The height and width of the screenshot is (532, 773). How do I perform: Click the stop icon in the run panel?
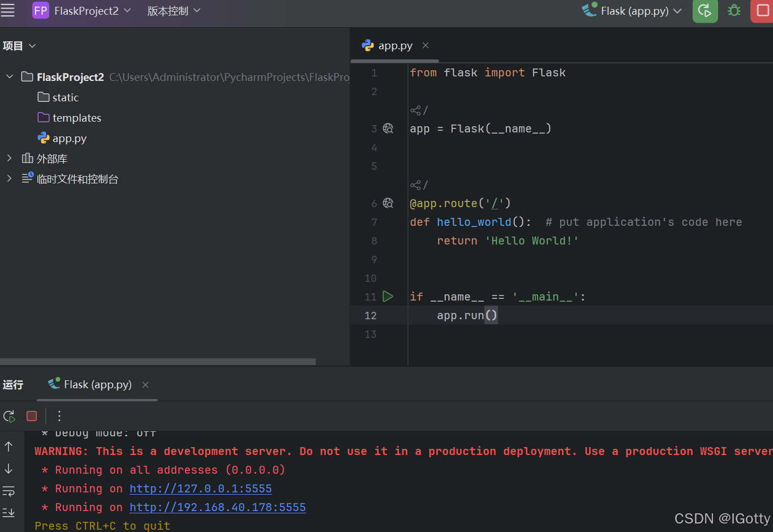pos(32,416)
